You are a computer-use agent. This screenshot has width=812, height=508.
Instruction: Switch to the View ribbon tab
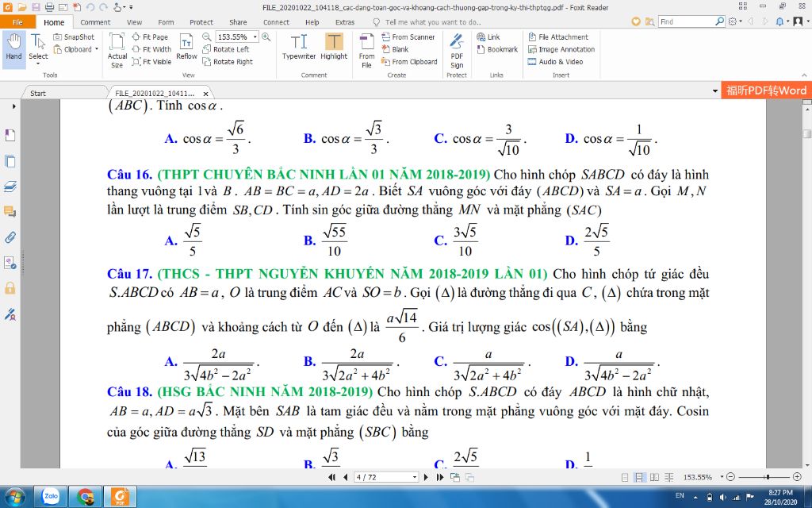(134, 22)
